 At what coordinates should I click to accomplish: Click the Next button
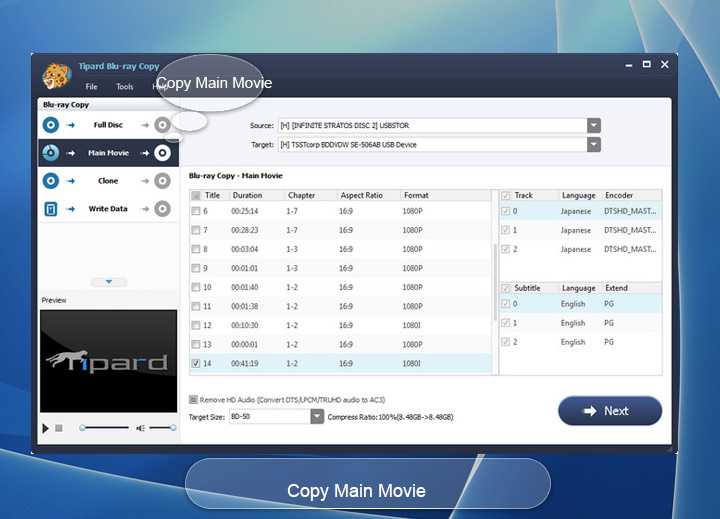coord(610,411)
